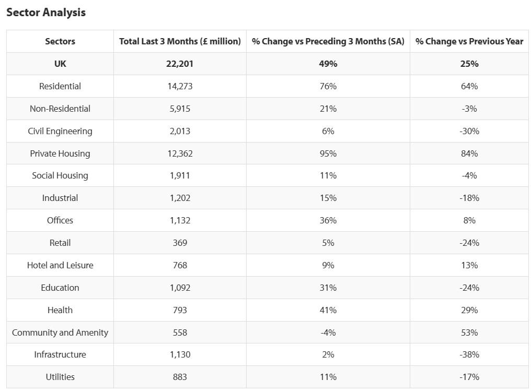Select the % Change vs Previous Year header
This screenshot has height=392, width=532.
coord(469,41)
